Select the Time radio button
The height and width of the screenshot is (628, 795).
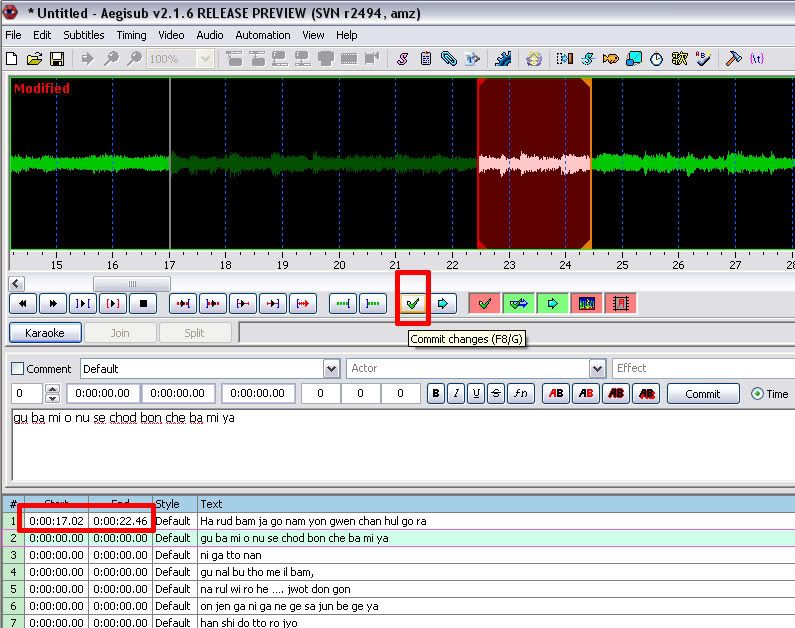(757, 394)
